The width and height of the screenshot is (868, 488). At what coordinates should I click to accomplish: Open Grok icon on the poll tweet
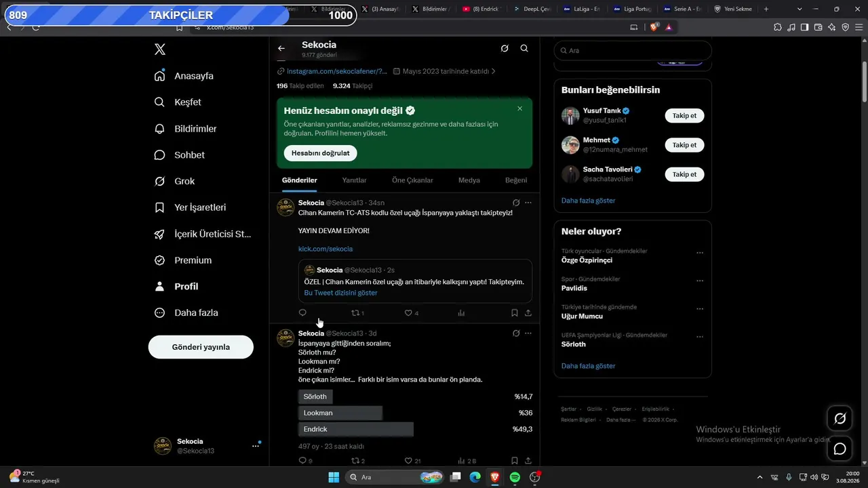pyautogui.click(x=516, y=333)
